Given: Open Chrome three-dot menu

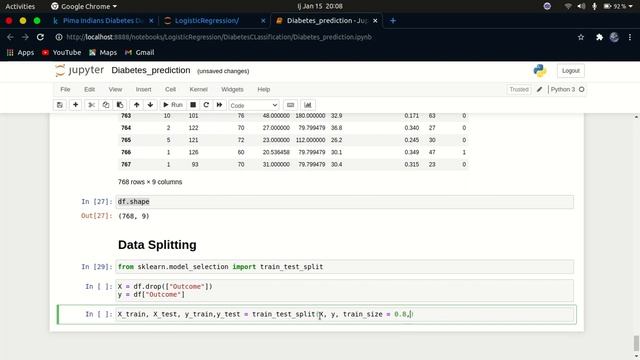Looking at the screenshot, I should (x=630, y=37).
